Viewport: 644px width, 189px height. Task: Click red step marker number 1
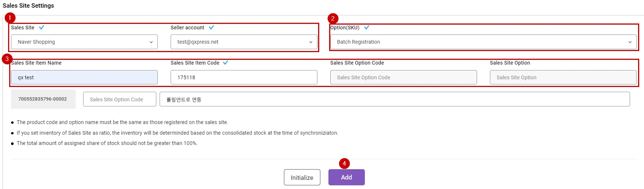pos(10,18)
